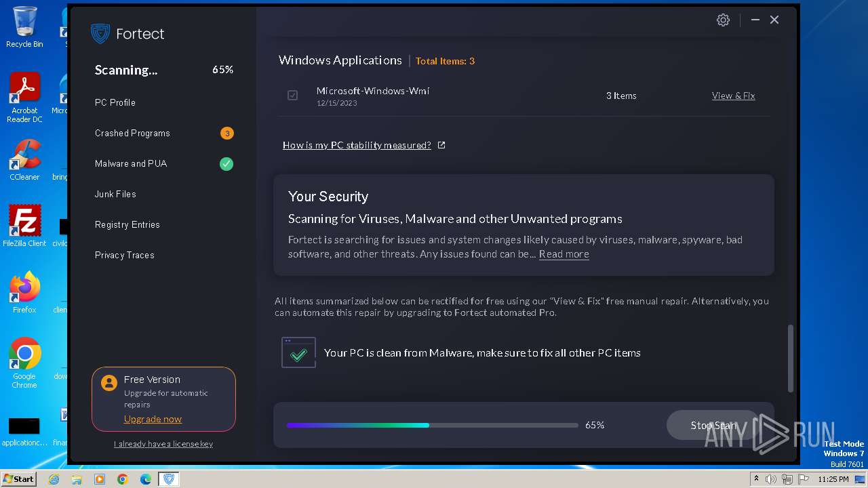Open Internet Explorer in the taskbar

(x=54, y=479)
